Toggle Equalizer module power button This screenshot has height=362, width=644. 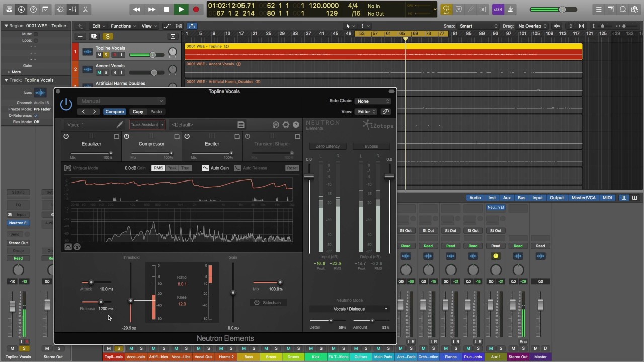[x=66, y=136]
